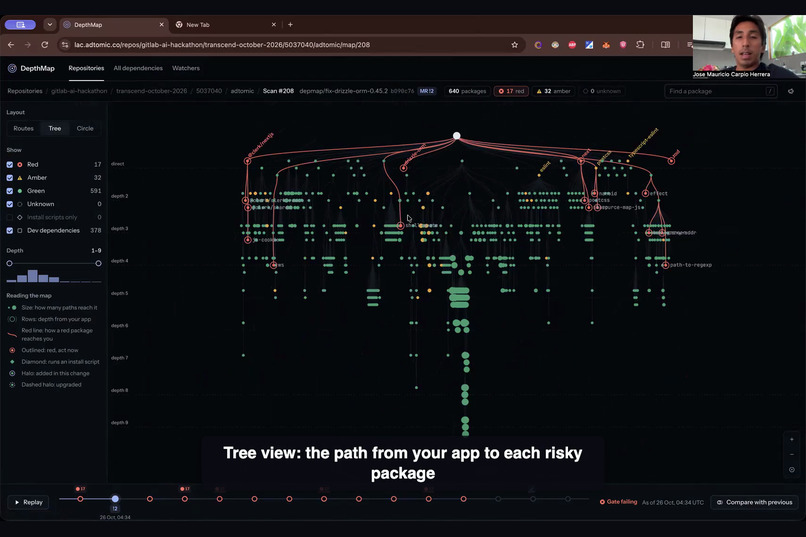
Task: Open the All dependencies nav tab
Action: tap(138, 68)
